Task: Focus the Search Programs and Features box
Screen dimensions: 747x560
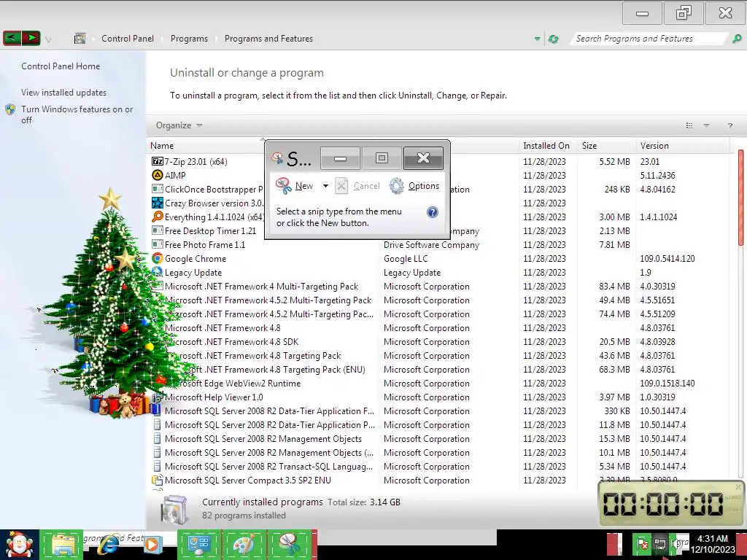Action: click(648, 39)
